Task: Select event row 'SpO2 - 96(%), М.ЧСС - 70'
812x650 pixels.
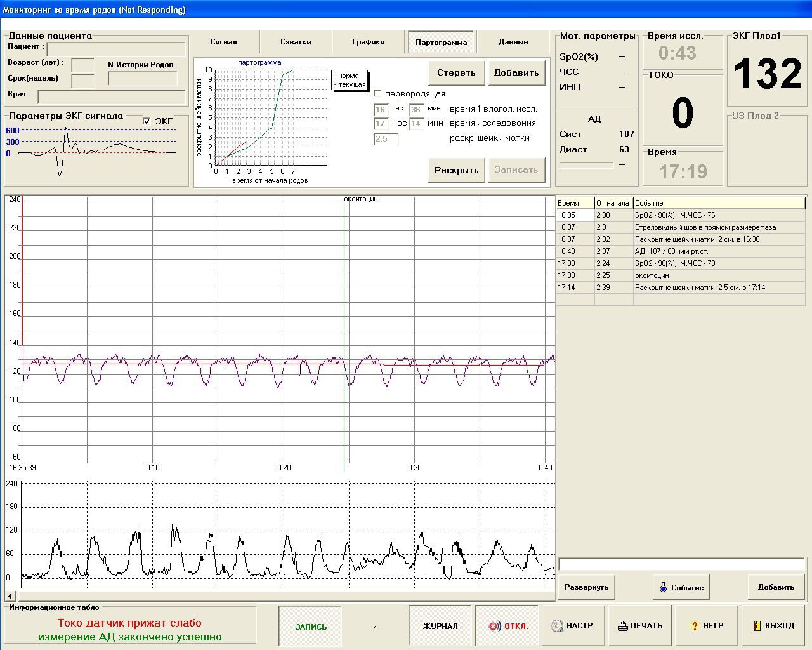Action: pos(681,263)
